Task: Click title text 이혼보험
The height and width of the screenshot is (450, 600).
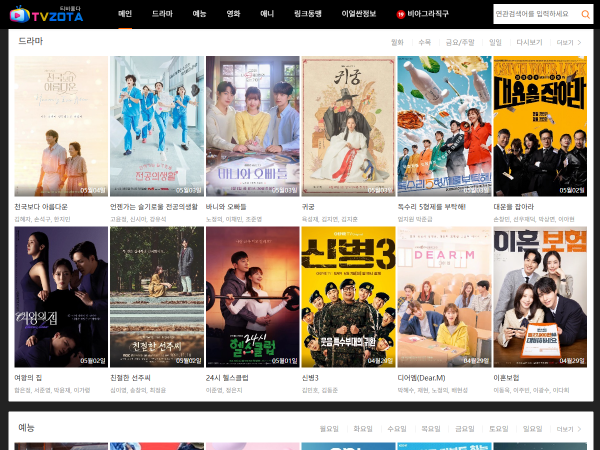Action: (x=507, y=378)
